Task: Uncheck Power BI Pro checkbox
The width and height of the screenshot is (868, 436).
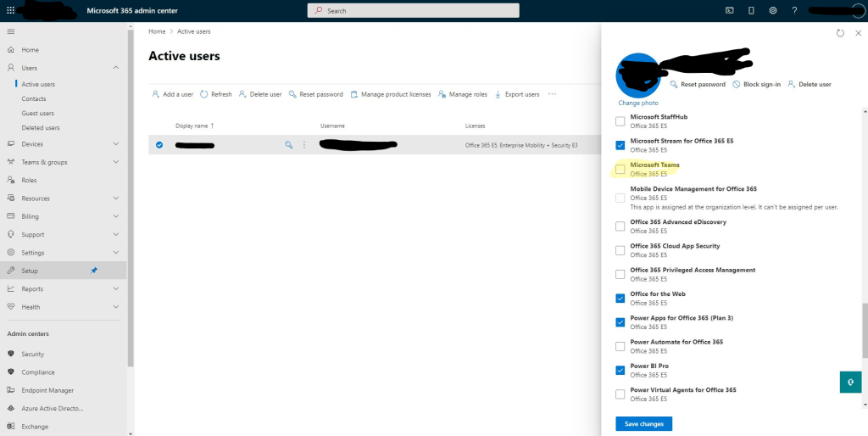Action: 620,370
